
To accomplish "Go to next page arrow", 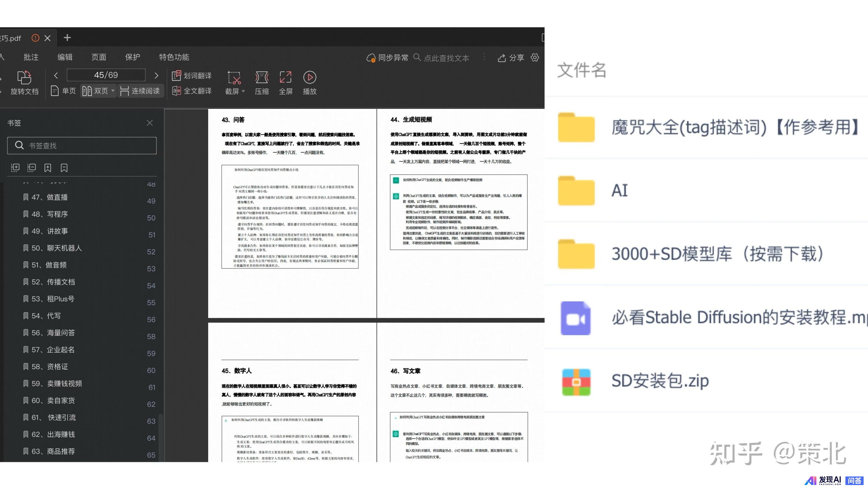I will [156, 75].
